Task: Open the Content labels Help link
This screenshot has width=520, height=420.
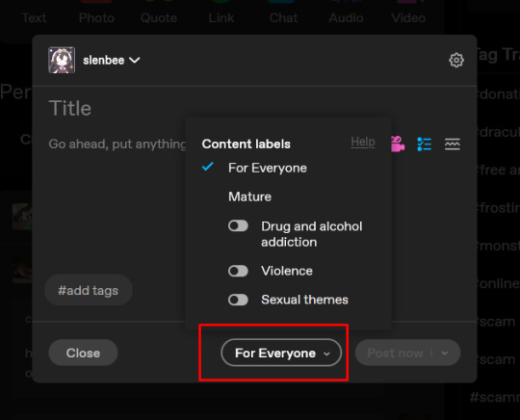Action: click(x=363, y=142)
